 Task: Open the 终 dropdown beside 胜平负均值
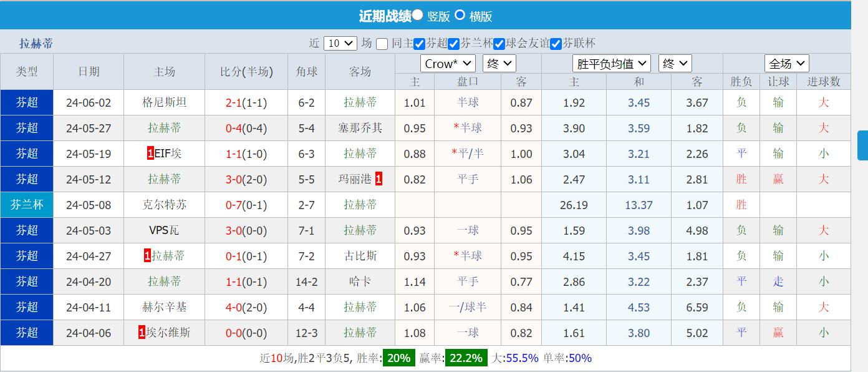click(x=675, y=63)
